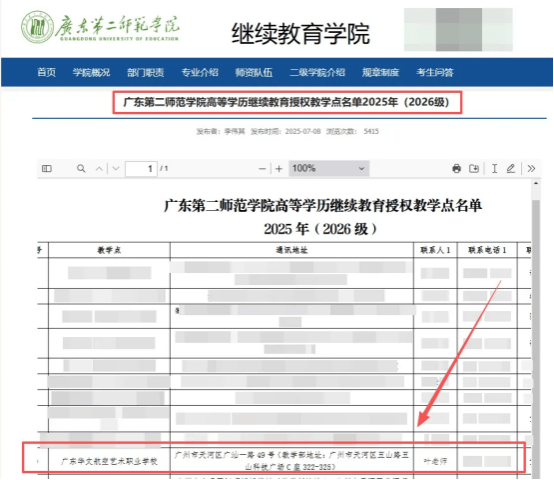
Task: Select the text cursor tool
Action: pyautogui.click(x=494, y=168)
